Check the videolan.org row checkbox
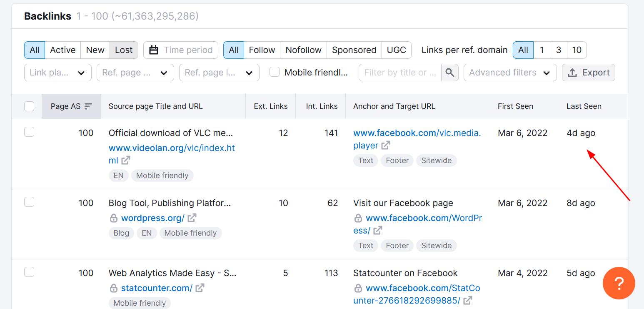 [29, 132]
